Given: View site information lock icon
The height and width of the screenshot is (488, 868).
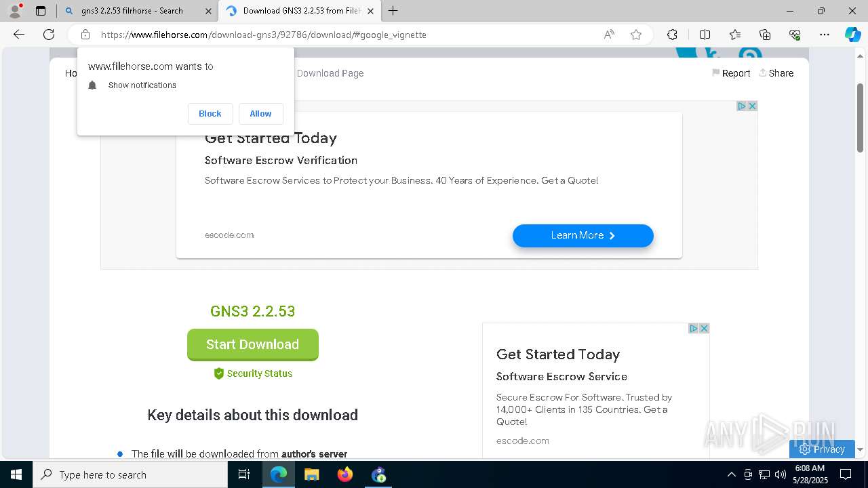Looking at the screenshot, I should point(85,35).
